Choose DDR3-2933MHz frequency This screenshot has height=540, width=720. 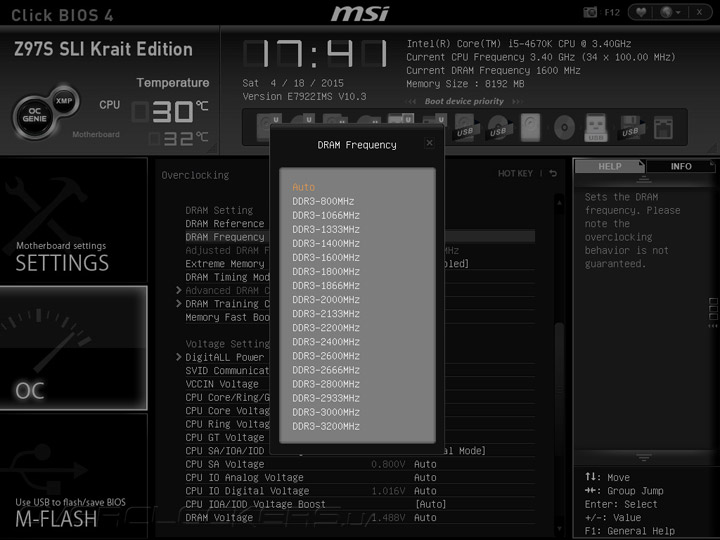click(326, 398)
